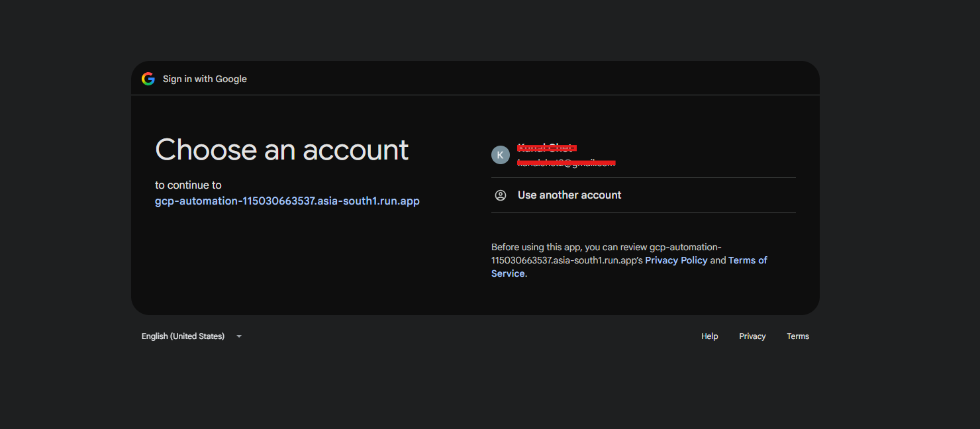Open the Privacy Policy link
Viewport: 980px width, 429px height.
(676, 260)
